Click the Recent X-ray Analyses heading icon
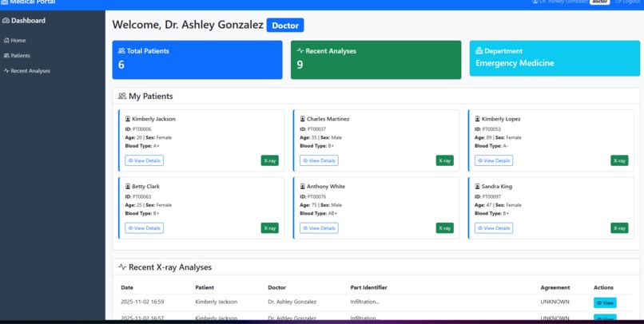 (x=122, y=267)
